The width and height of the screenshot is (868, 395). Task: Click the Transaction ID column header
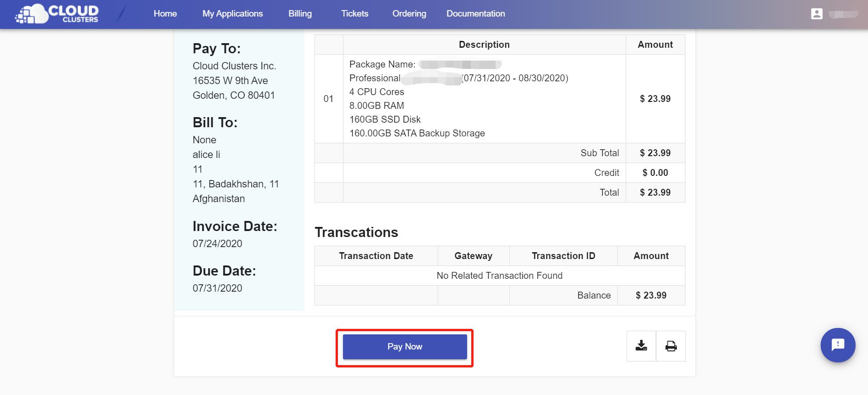coord(563,256)
